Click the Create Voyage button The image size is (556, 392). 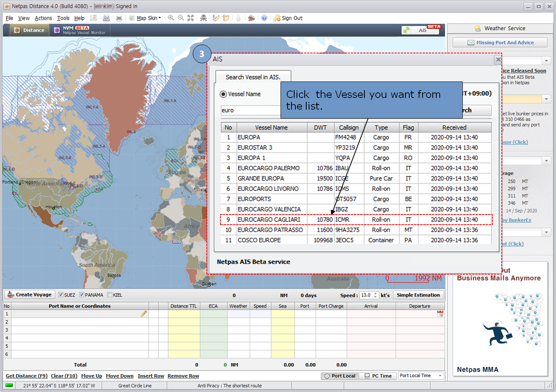[30, 295]
